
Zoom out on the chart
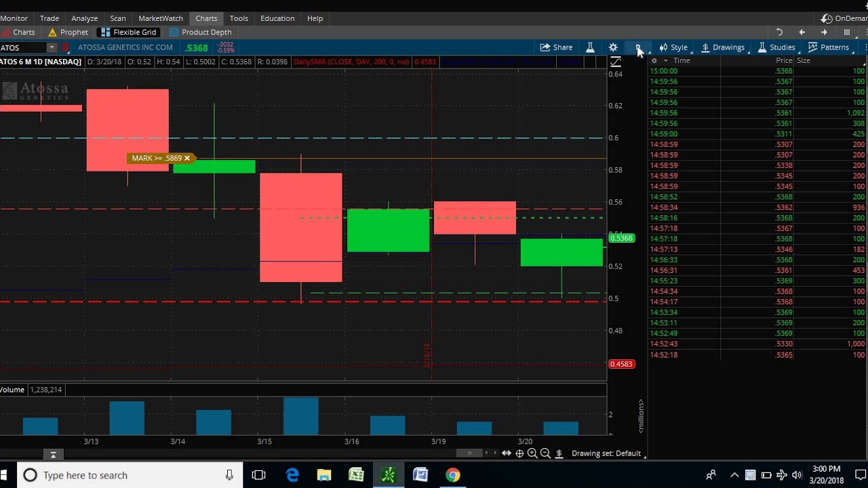545,453
